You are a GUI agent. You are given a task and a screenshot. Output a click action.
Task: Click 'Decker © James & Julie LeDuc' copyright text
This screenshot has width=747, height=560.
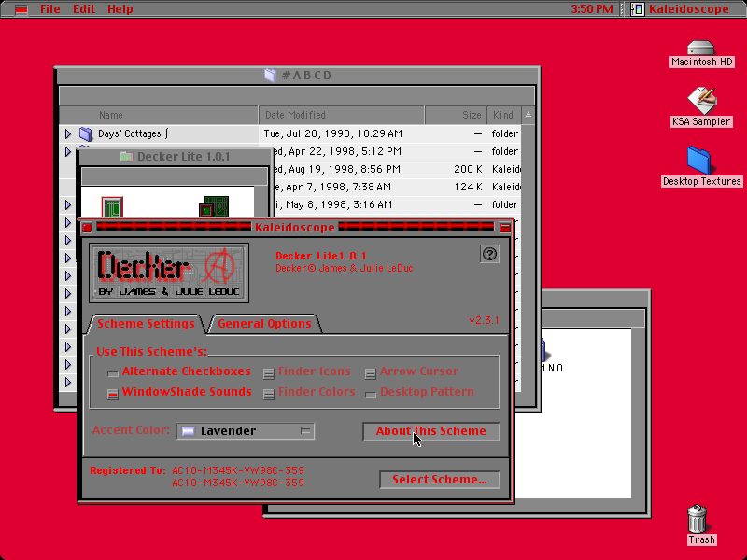pyautogui.click(x=345, y=269)
